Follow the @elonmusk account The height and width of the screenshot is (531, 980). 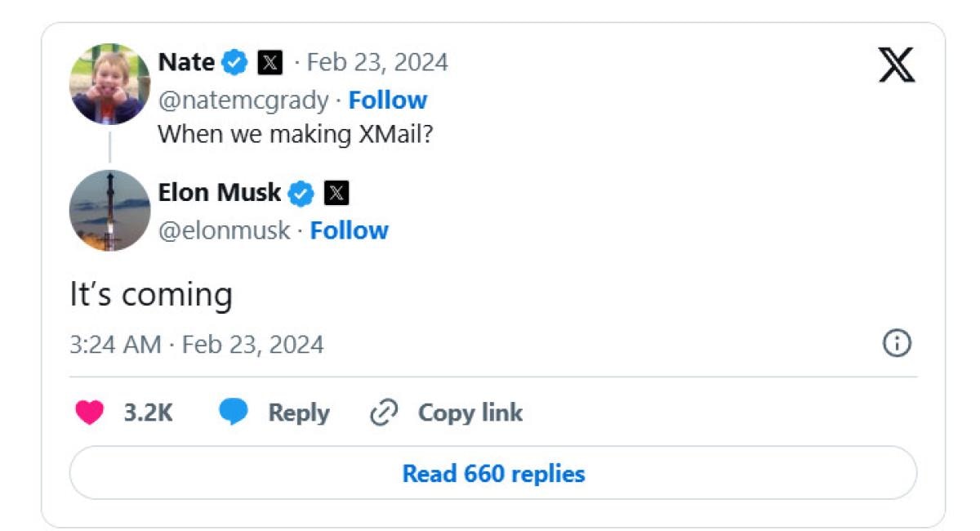349,230
